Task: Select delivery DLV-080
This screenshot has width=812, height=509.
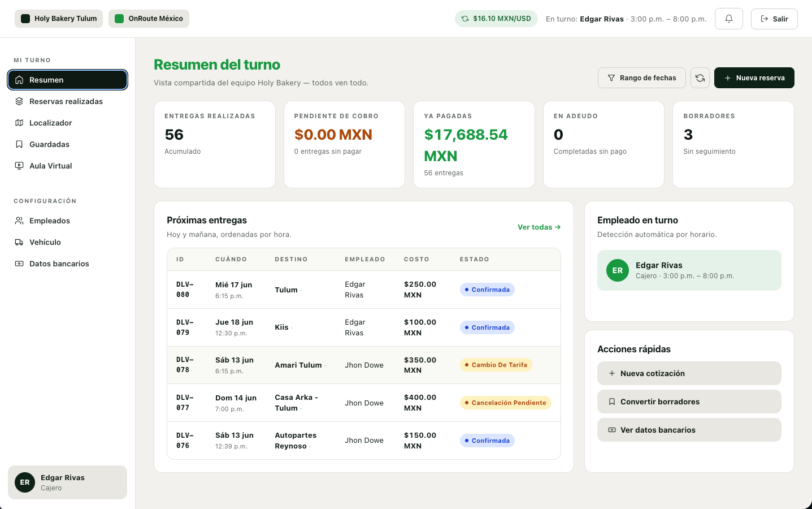Action: [x=364, y=290]
